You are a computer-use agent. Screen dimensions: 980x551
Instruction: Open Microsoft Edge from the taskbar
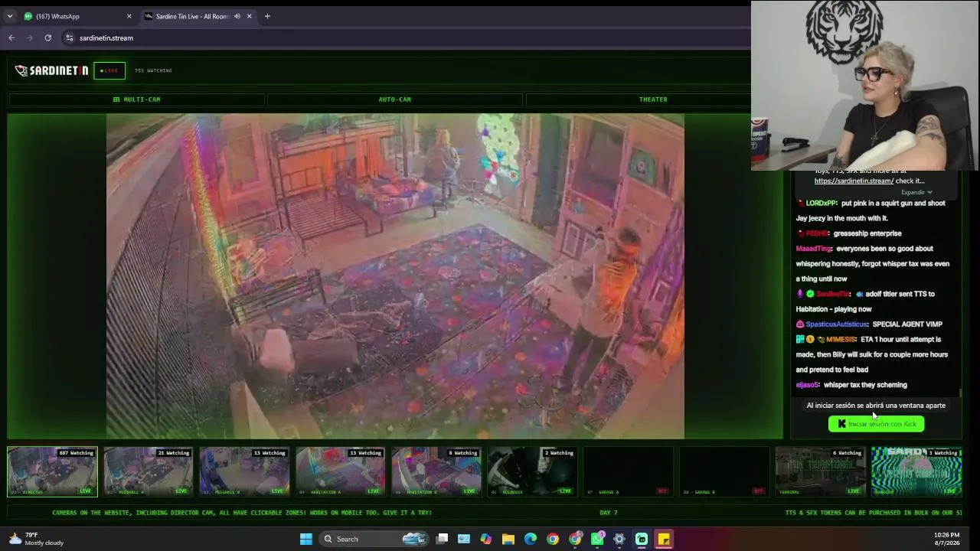pos(531,539)
